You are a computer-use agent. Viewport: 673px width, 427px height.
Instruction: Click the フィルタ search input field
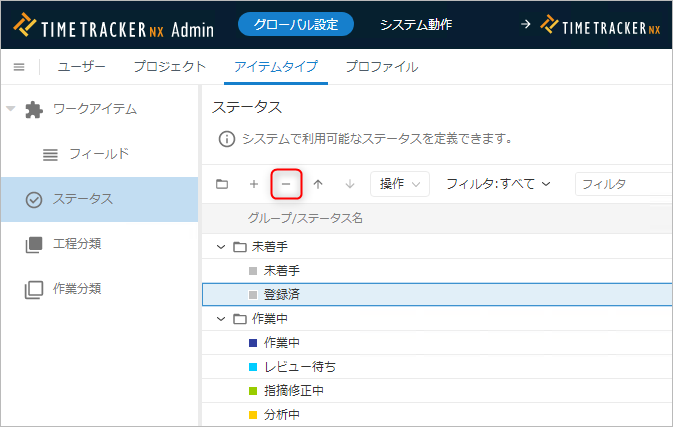click(x=620, y=184)
